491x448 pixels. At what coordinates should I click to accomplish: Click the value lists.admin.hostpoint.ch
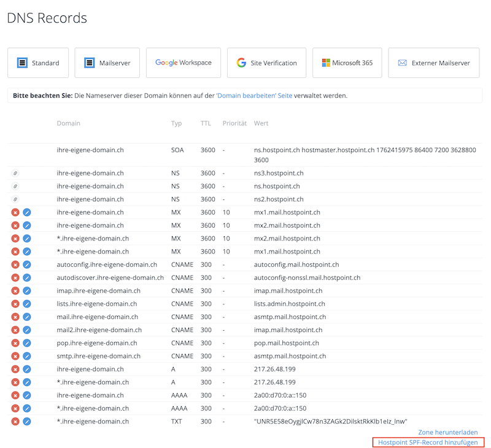289,304
